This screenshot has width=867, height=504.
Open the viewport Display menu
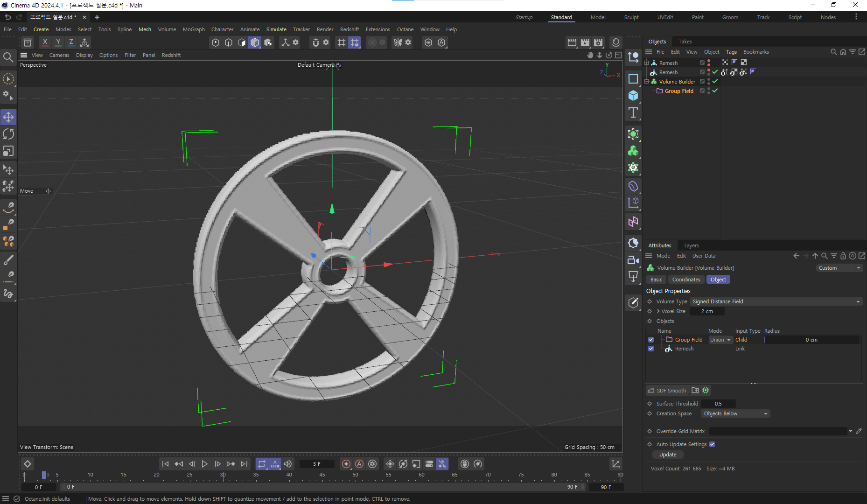pos(84,55)
